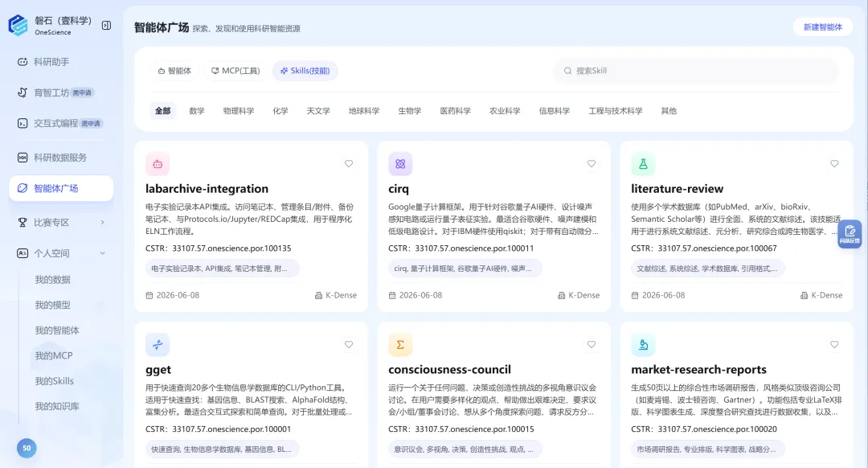Click the 交互式编程 terminal icon
Viewport: 868px width, 468px height.
coord(23,124)
